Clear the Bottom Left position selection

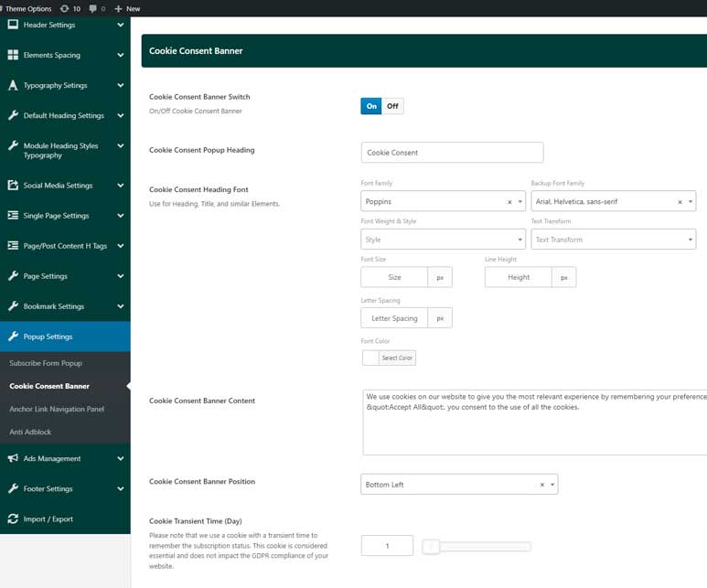542,485
